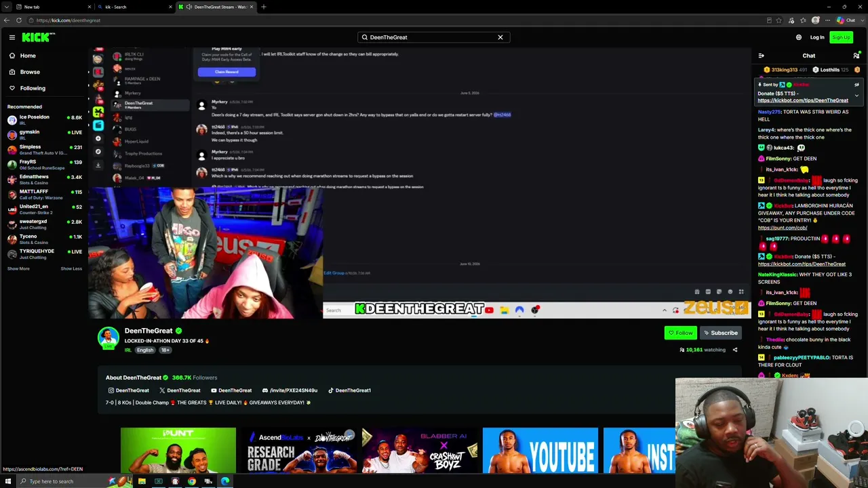
Task: Open Tyceno recommended channel
Action: [44, 239]
